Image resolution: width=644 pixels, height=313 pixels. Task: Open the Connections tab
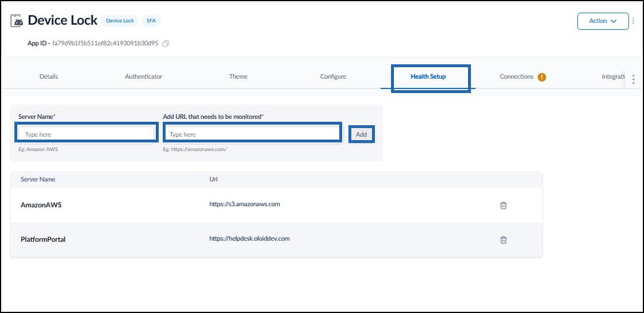516,76
